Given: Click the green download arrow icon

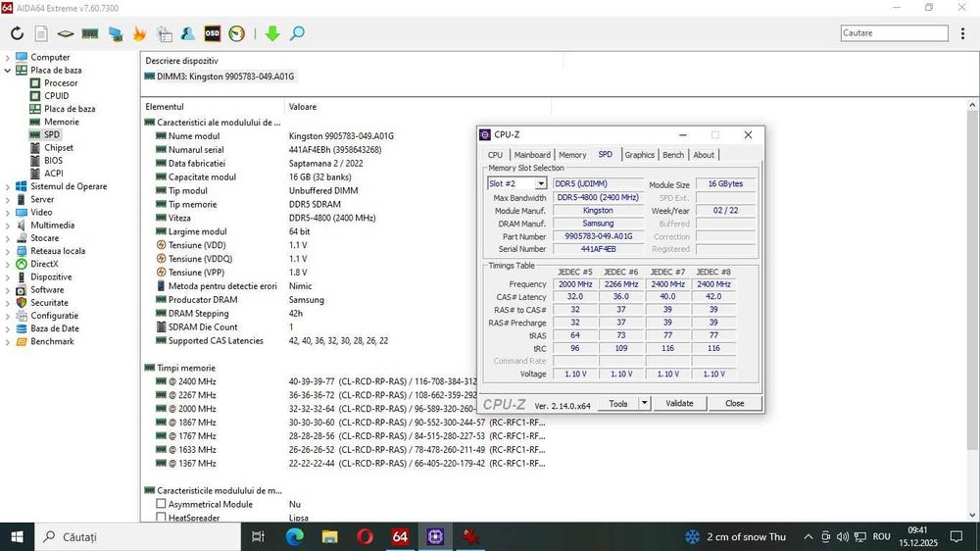Looking at the screenshot, I should pyautogui.click(x=271, y=33).
